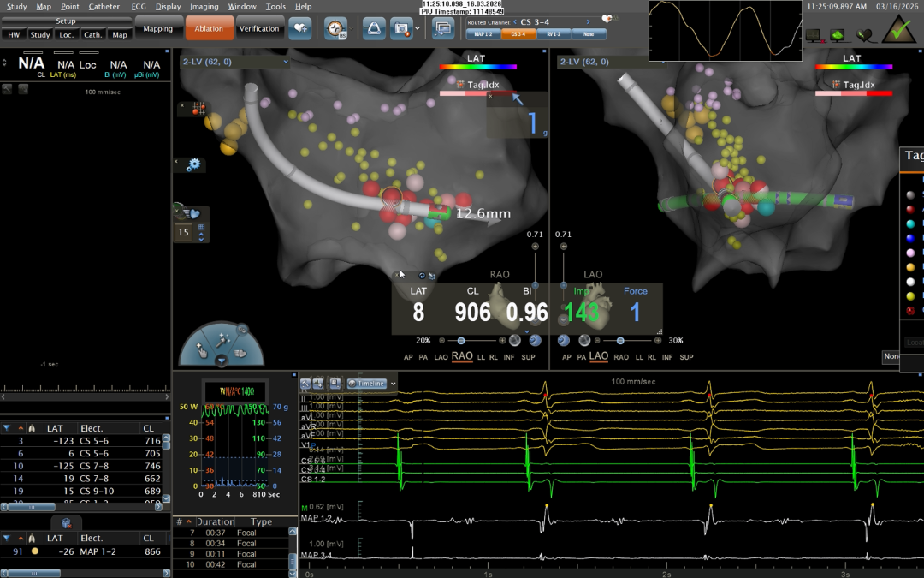Select the CS 3-4 routed channel button

coord(514,34)
